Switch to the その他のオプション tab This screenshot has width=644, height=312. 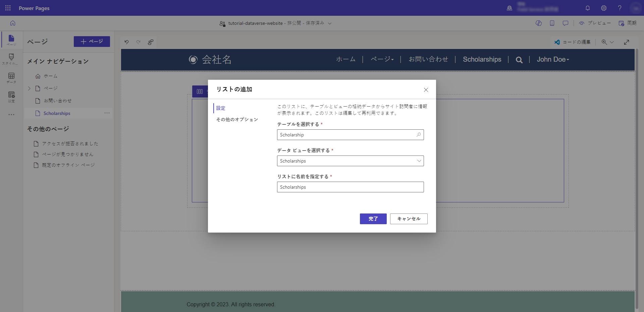(237, 119)
